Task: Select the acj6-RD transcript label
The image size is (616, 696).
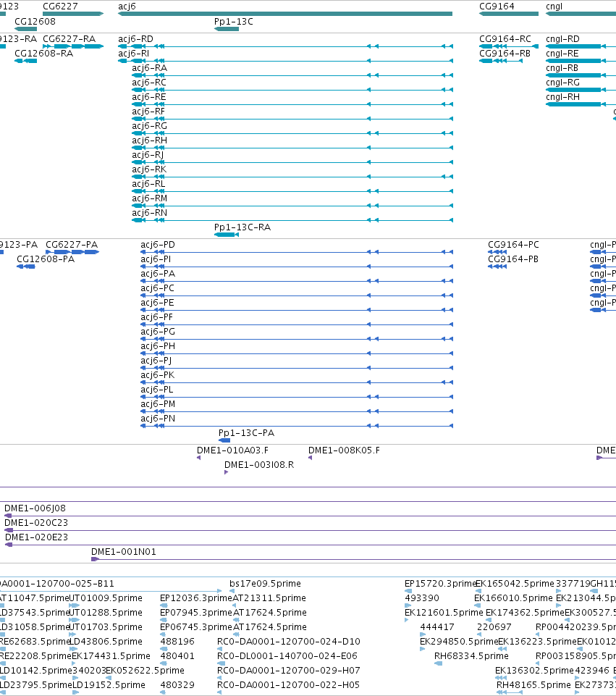Action: point(135,38)
